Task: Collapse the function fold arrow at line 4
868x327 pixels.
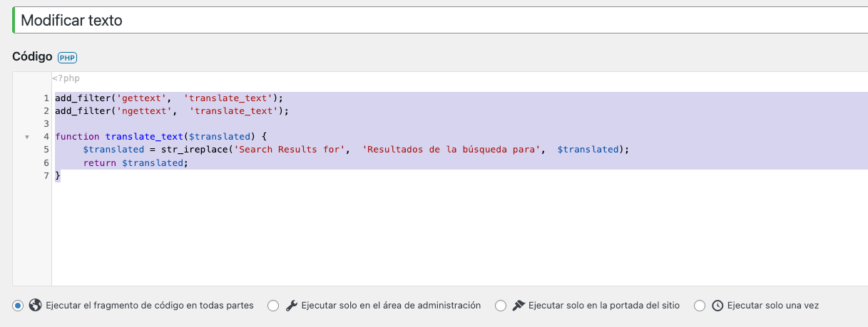Action: [x=27, y=136]
